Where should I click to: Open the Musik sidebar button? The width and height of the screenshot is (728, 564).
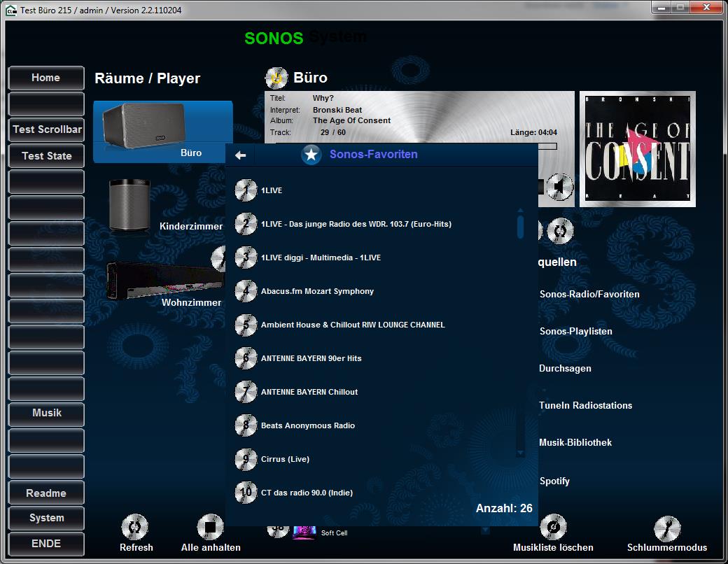[x=46, y=414]
